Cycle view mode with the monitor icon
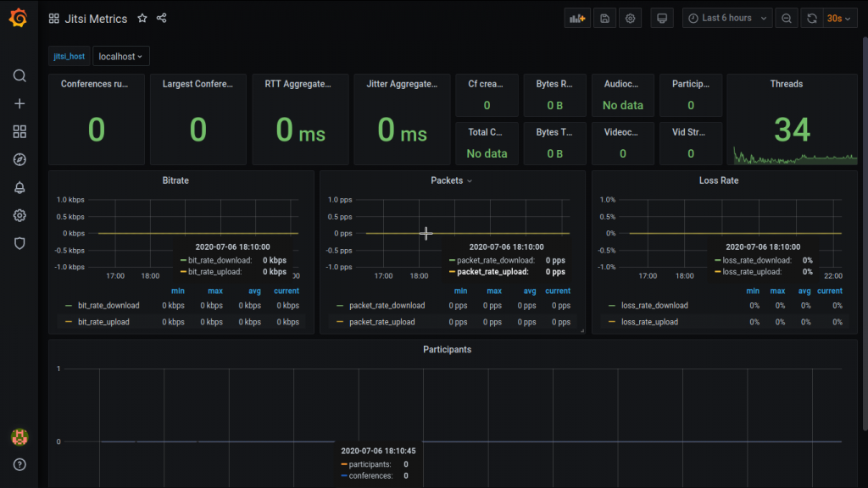Viewport: 868px width, 488px height. 661,19
